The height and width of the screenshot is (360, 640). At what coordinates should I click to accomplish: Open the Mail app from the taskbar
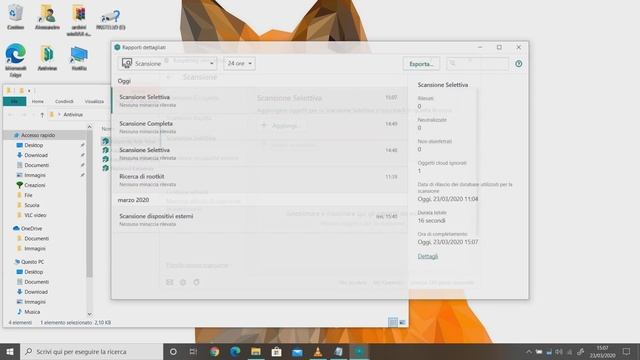pos(297,351)
